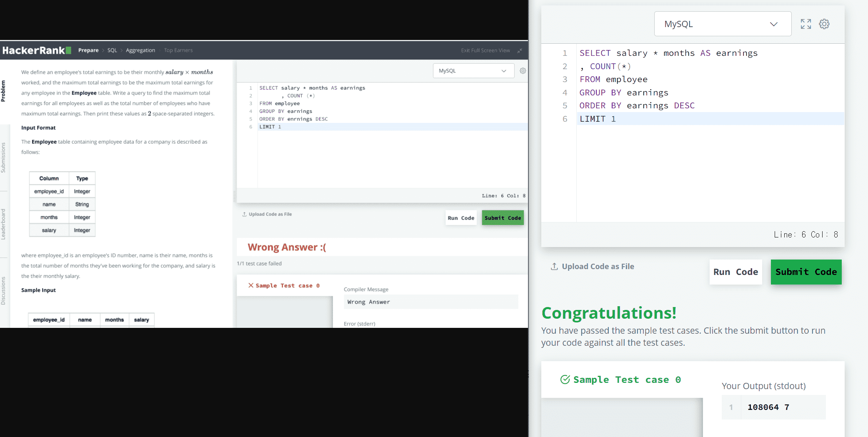Select failed Sample Test case 0 tab

pyautogui.click(x=285, y=285)
